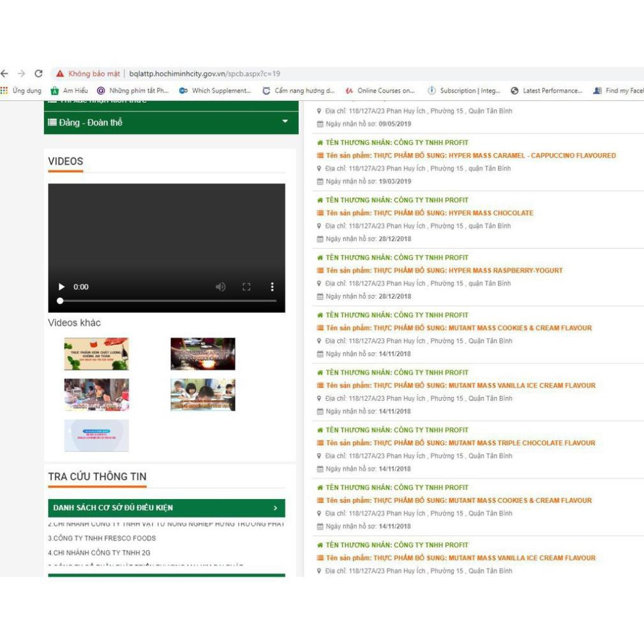This screenshot has width=644, height=644.
Task: Play the video in Videos panel
Action: [x=61, y=287]
